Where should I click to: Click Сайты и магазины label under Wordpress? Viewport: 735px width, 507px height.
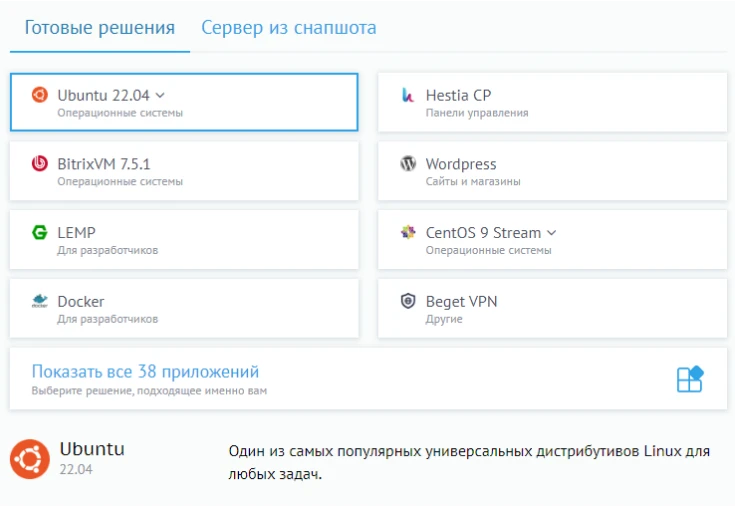pos(473,181)
